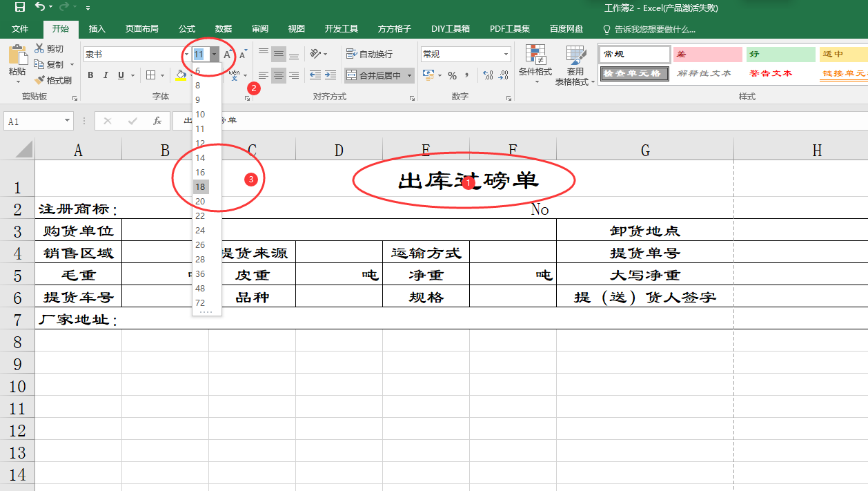
Task: Switch to the 公式 tab
Action: click(186, 29)
